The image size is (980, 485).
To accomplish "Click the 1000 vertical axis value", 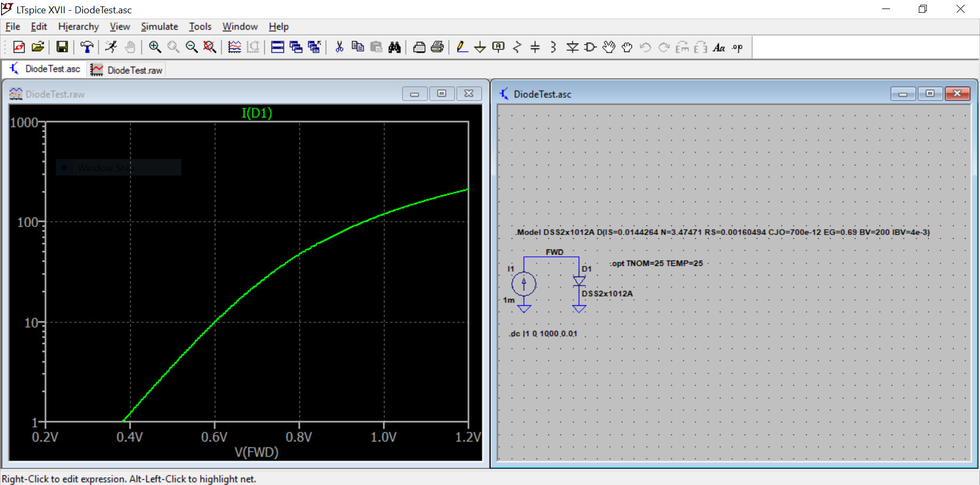I will (24, 123).
